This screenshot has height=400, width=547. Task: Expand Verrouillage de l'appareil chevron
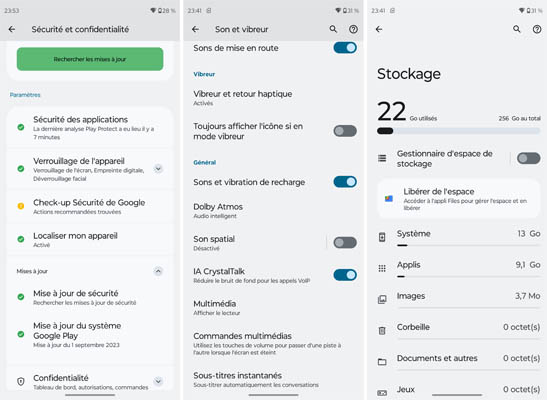[x=158, y=169]
